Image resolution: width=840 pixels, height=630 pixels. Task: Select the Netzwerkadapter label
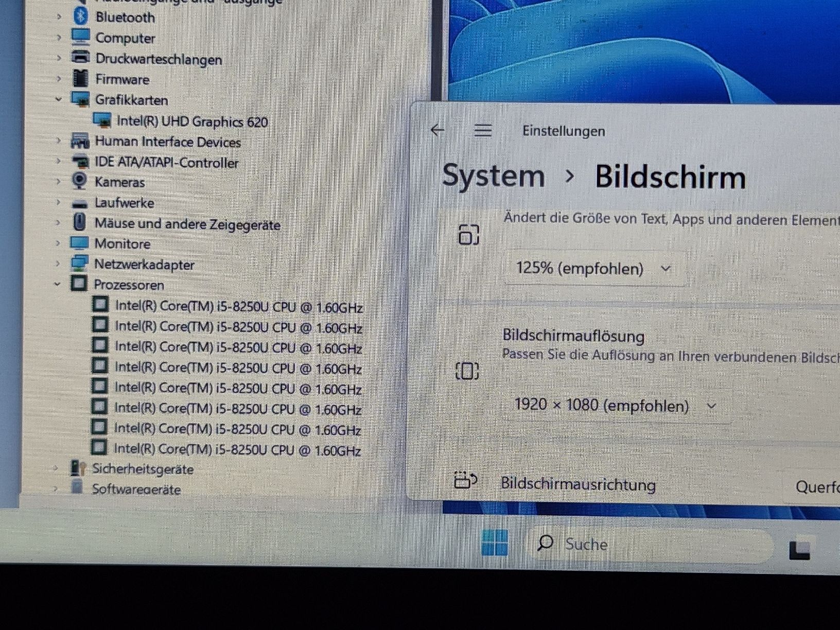coord(144,265)
